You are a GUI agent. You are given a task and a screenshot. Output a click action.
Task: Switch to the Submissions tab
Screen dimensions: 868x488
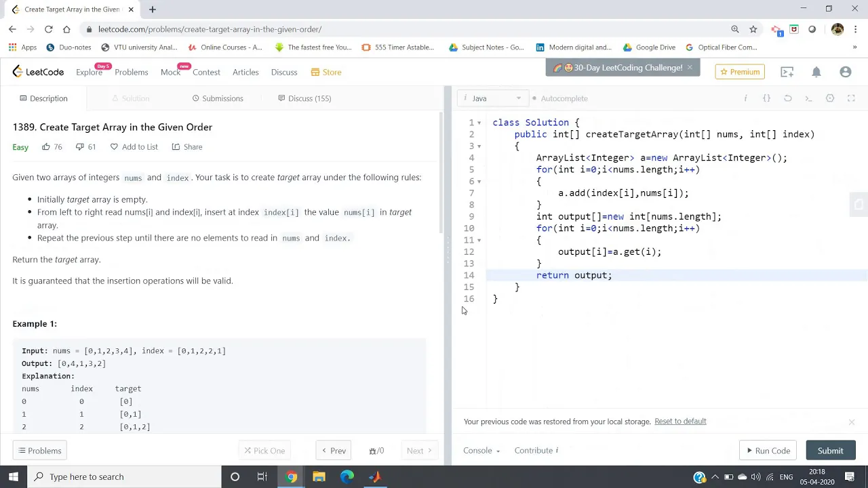(x=218, y=98)
